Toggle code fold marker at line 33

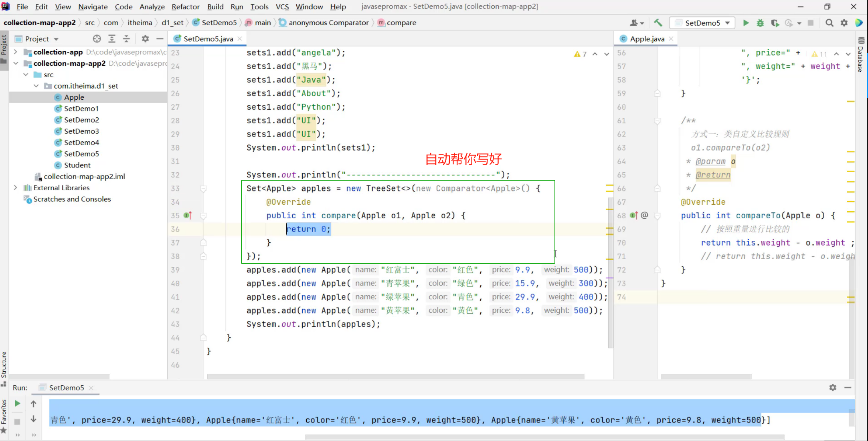coord(203,189)
